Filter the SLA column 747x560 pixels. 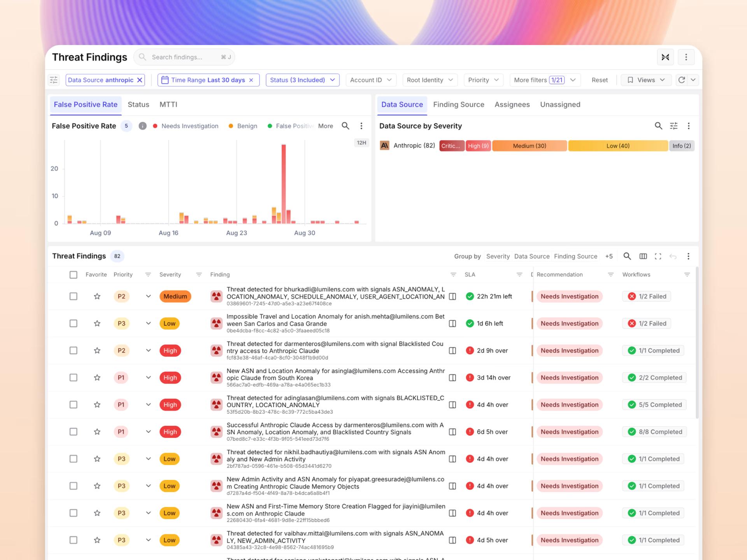(519, 275)
